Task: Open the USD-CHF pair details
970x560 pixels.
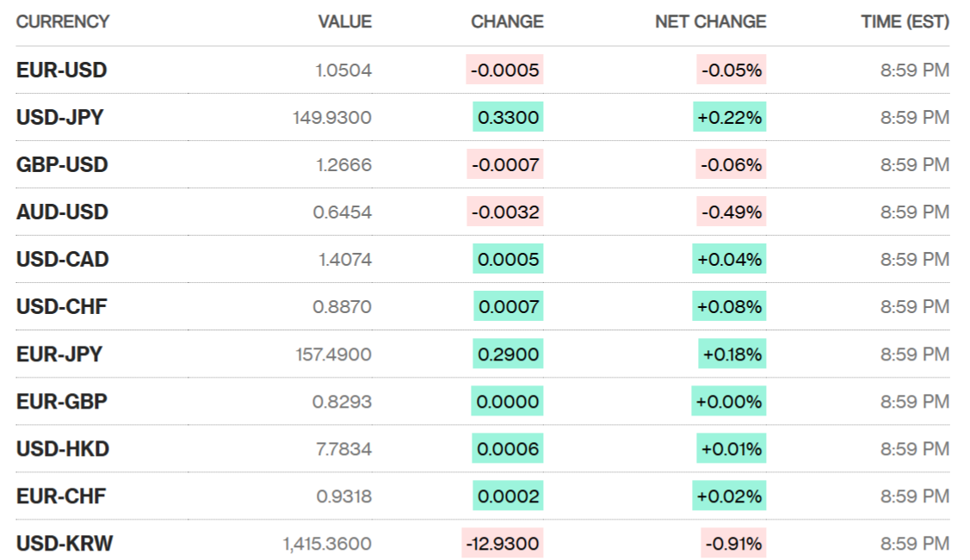Action: tap(61, 307)
